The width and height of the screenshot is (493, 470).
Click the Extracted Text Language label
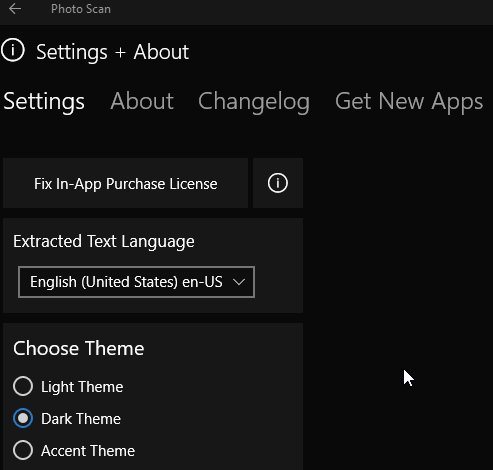[104, 241]
